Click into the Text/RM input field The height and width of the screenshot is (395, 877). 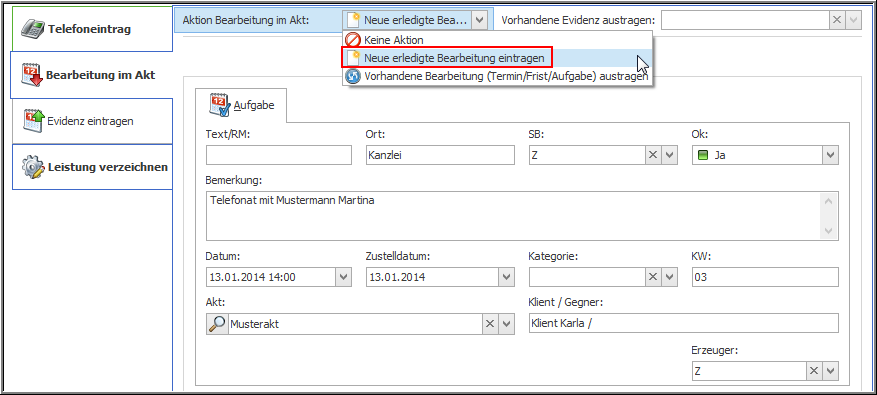[x=279, y=155]
